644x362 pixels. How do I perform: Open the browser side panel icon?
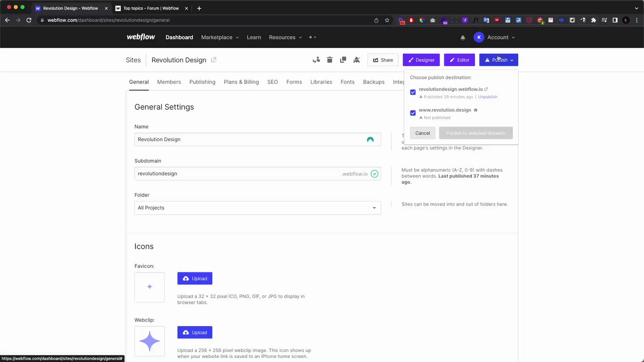615,20
